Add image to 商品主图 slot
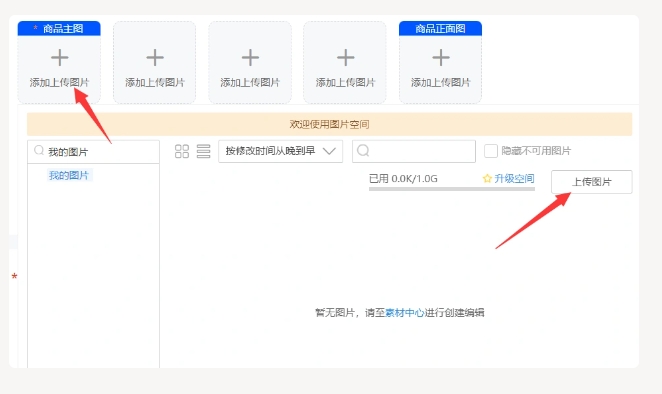This screenshot has width=662, height=394. [59, 62]
